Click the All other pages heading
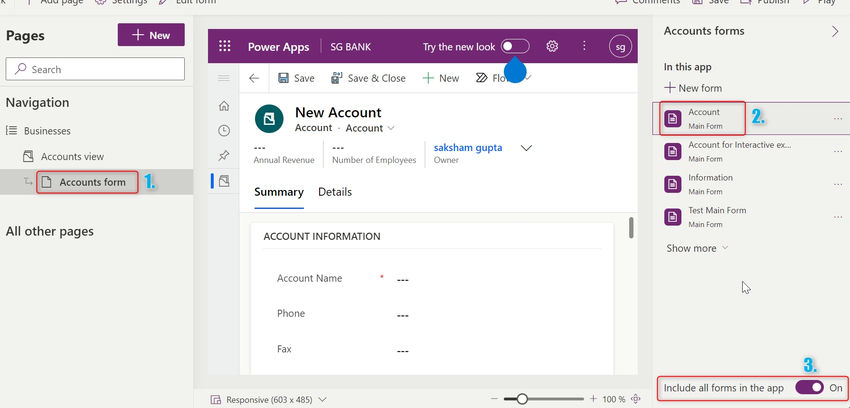 [50, 231]
